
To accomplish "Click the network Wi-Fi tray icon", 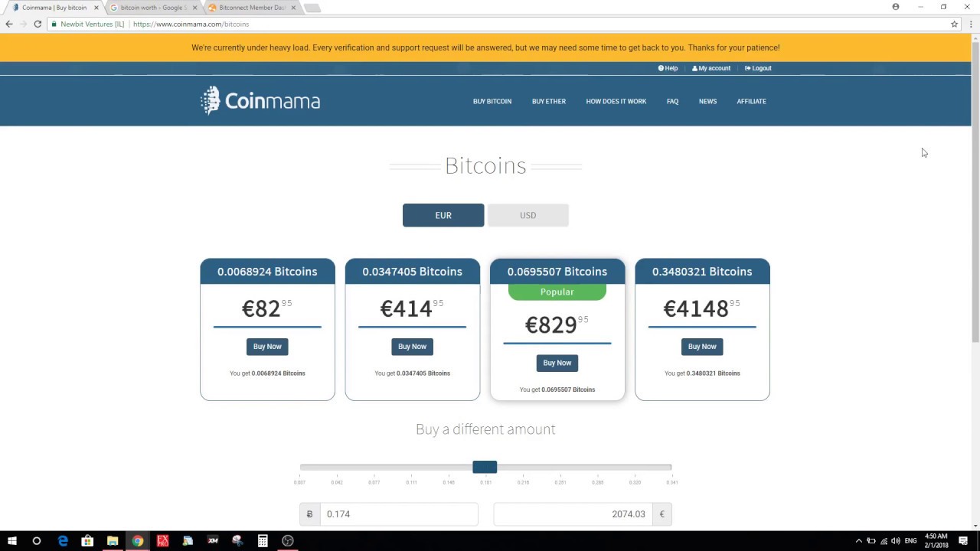I will [x=884, y=541].
